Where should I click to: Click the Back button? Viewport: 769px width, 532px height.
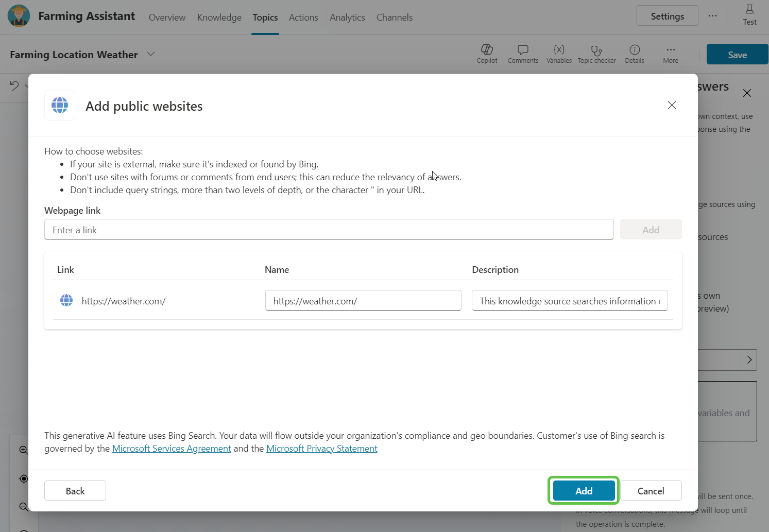(75, 491)
